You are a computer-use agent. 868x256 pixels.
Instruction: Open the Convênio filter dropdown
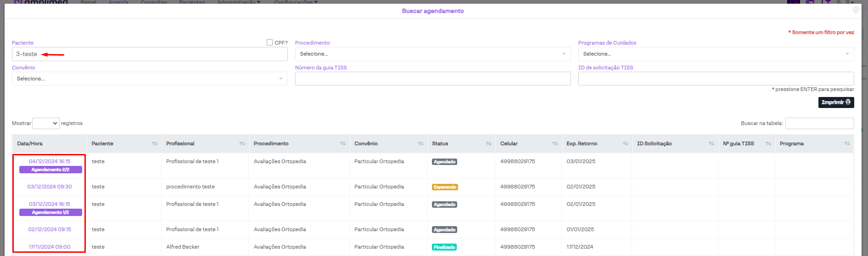150,79
